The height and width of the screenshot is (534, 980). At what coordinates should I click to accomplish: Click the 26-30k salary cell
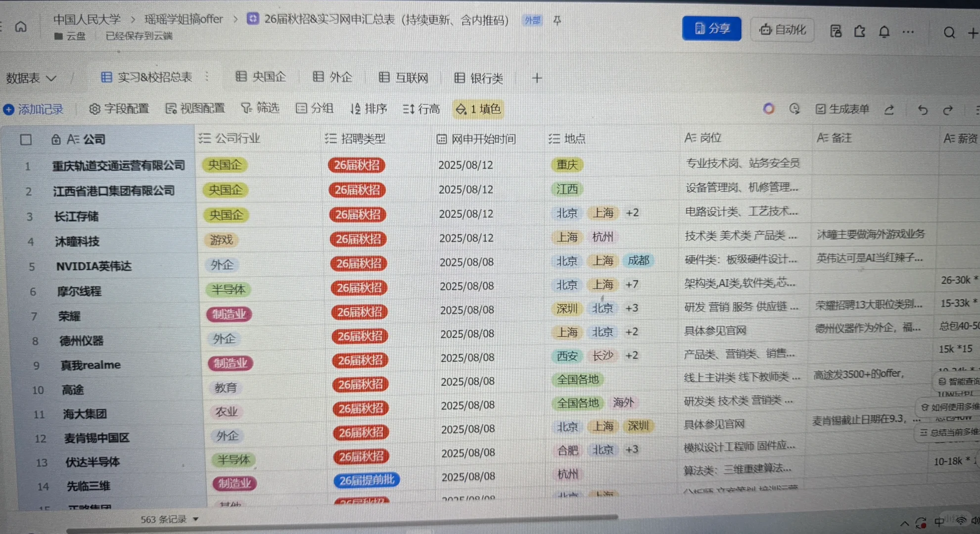click(x=959, y=280)
